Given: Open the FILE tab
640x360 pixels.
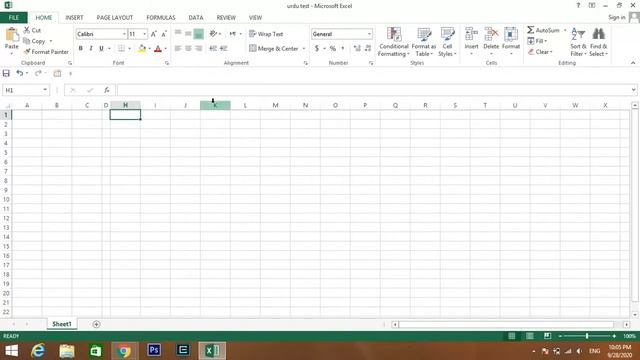Looking at the screenshot, I should (13, 18).
